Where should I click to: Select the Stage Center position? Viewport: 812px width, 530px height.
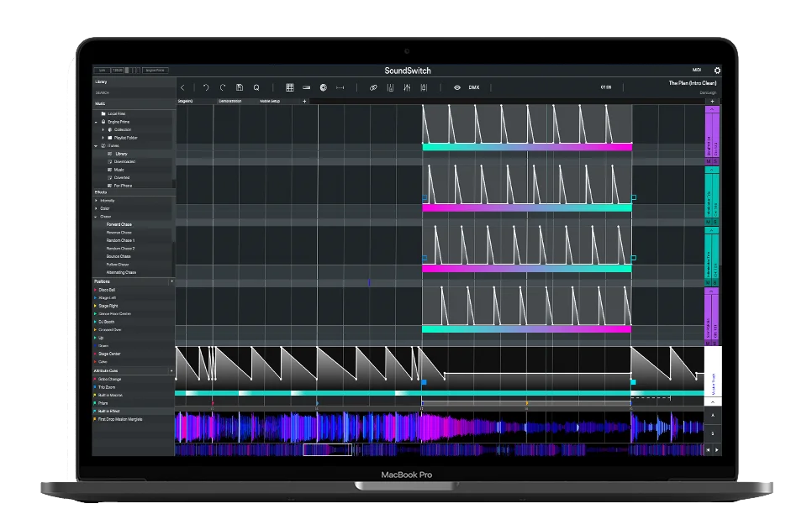[109, 354]
